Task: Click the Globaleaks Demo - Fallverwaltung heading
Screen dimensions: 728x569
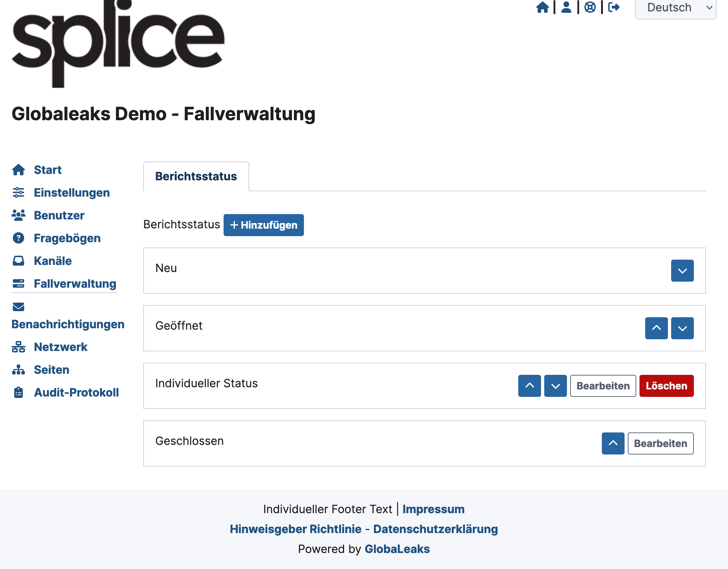Action: coord(164,114)
